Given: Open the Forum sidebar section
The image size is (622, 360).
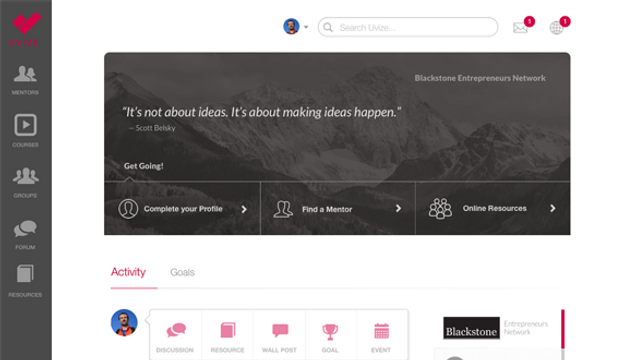Looking at the screenshot, I should tap(25, 235).
